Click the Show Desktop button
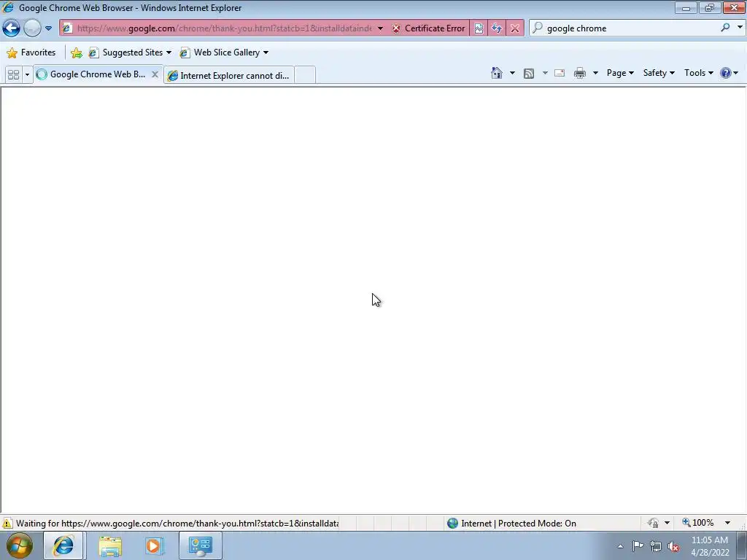The image size is (747, 560). [x=742, y=545]
